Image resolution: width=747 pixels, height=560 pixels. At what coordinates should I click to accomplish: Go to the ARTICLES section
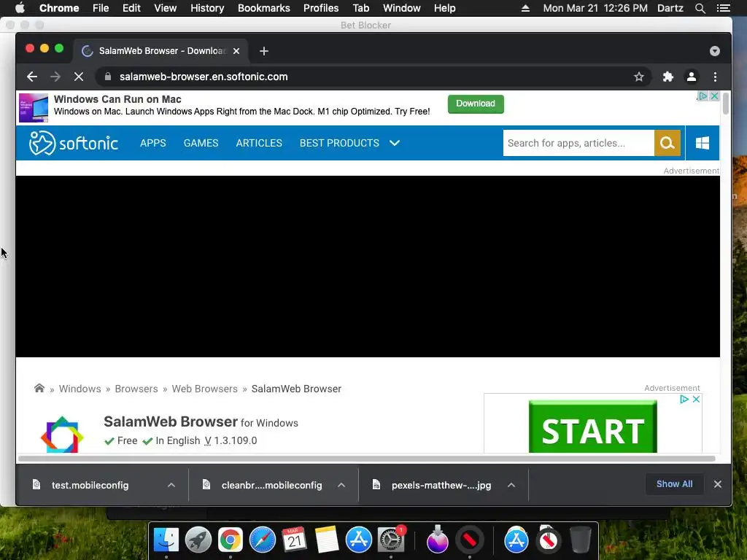[x=259, y=143]
